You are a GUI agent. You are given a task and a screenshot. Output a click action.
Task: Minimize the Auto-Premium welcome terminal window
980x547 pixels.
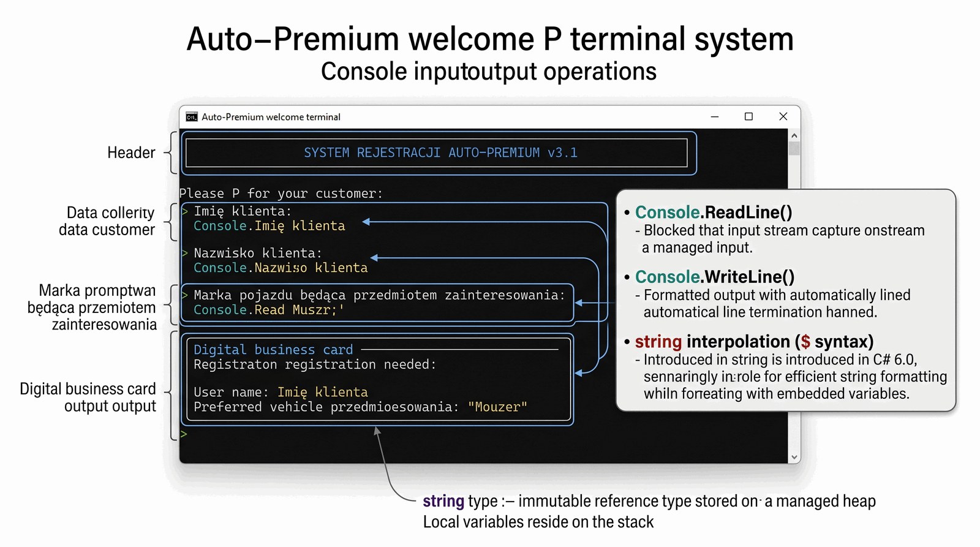tap(714, 116)
